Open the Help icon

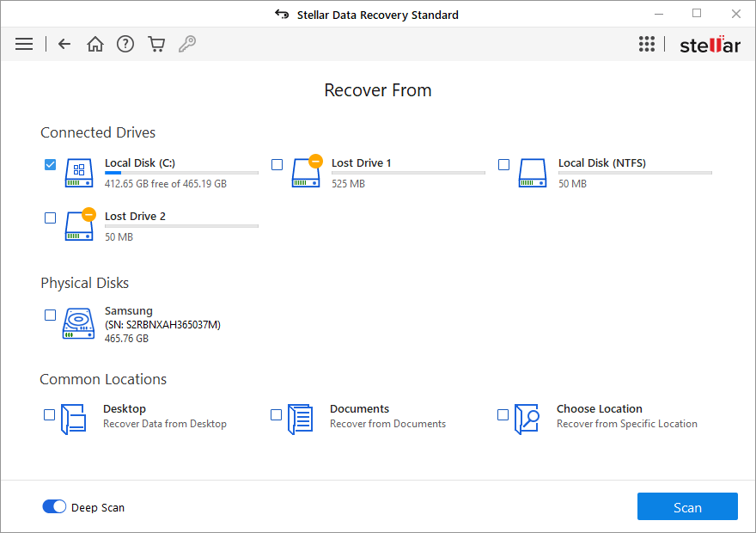coord(125,43)
